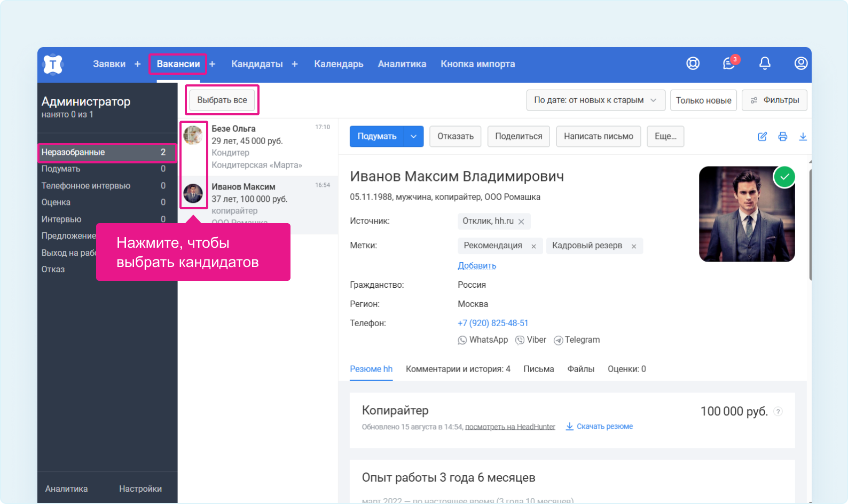848x504 pixels.
Task: Click the download icon in candidate toolbar
Action: pos(803,137)
